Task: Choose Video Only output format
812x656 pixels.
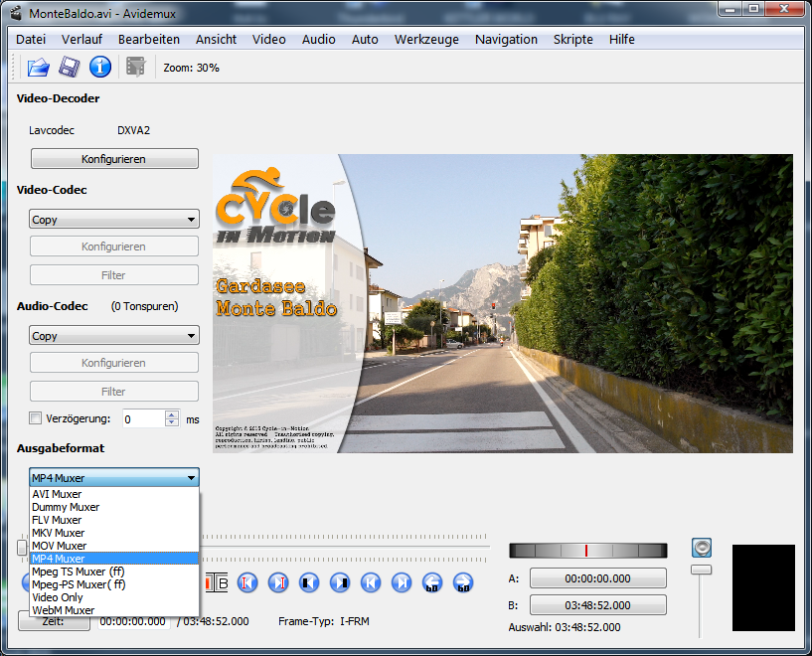Action: coord(114,597)
